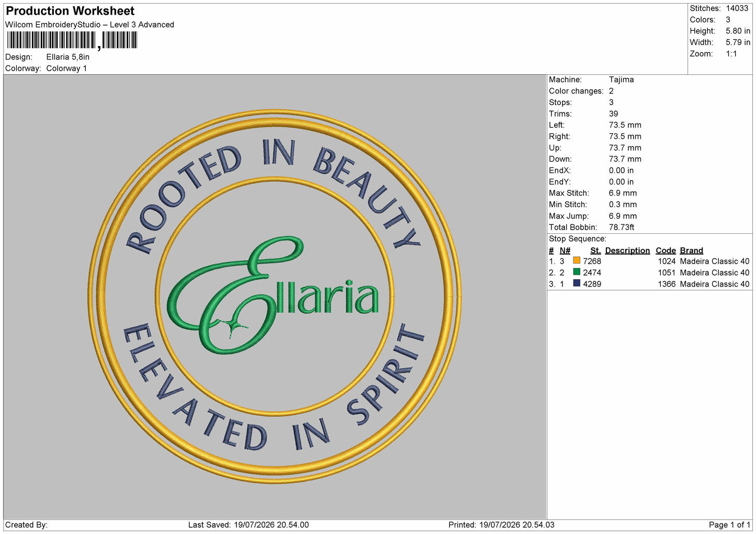
Task: Click the navy thread color swatch 4289
Action: pyautogui.click(x=577, y=283)
